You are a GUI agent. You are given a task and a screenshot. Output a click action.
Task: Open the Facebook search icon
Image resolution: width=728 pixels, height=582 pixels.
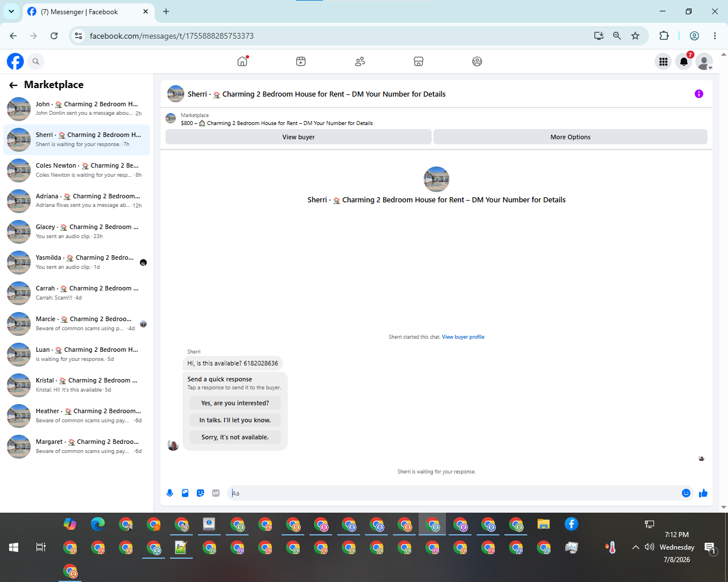tap(36, 61)
